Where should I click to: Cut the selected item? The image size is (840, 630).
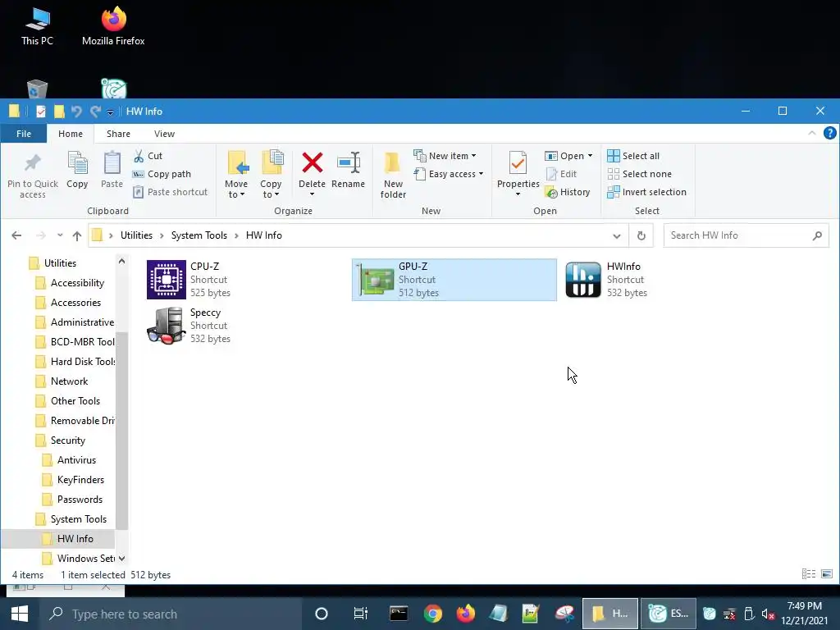tap(148, 156)
